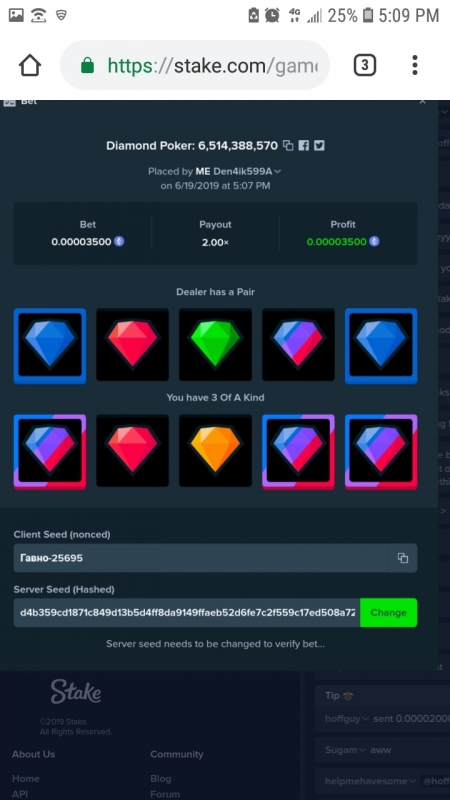The width and height of the screenshot is (450, 800).
Task: Tap the stake.com URL address bar
Action: 195,65
